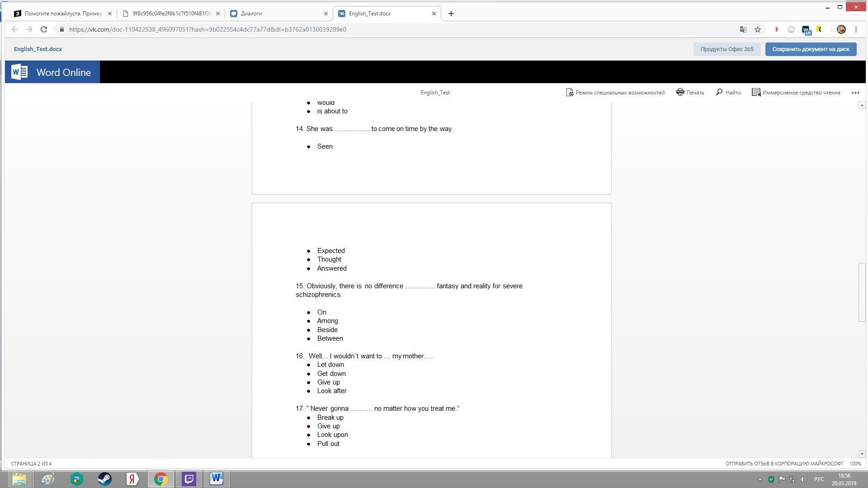Click the Продукты Офис 365 button
Image resolution: width=868 pixels, height=488 pixels.
(726, 49)
